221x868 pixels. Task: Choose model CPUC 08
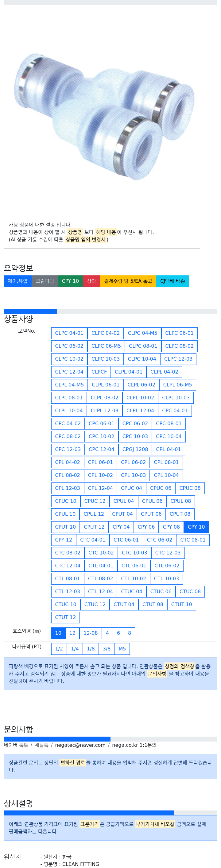(x=190, y=488)
